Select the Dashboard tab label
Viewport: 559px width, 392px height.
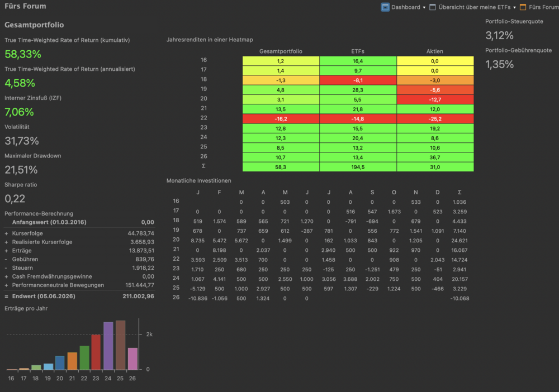pyautogui.click(x=406, y=7)
